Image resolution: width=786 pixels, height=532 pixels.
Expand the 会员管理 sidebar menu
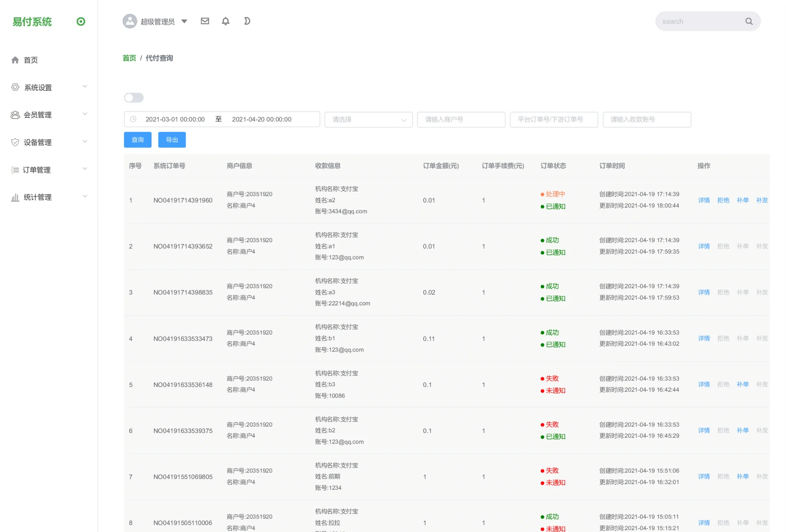tap(37, 114)
